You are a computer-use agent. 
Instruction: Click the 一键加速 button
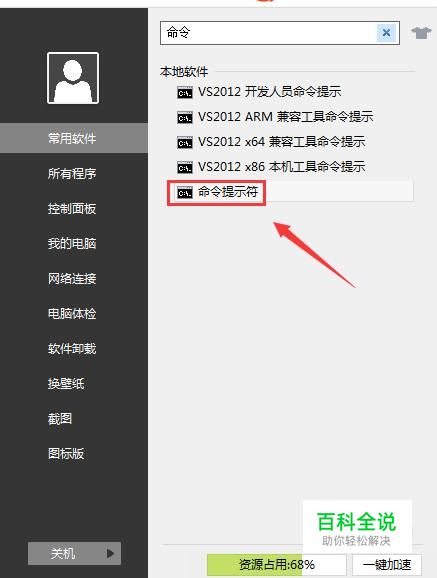pyautogui.click(x=387, y=564)
